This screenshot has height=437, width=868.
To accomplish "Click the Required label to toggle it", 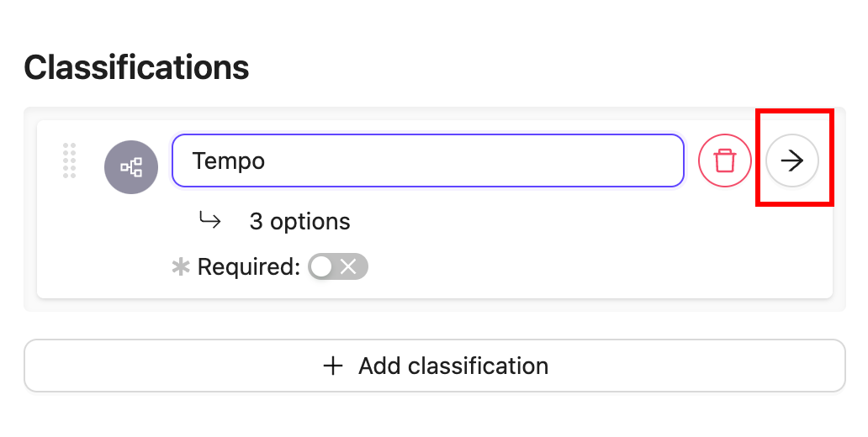I will pos(249,266).
